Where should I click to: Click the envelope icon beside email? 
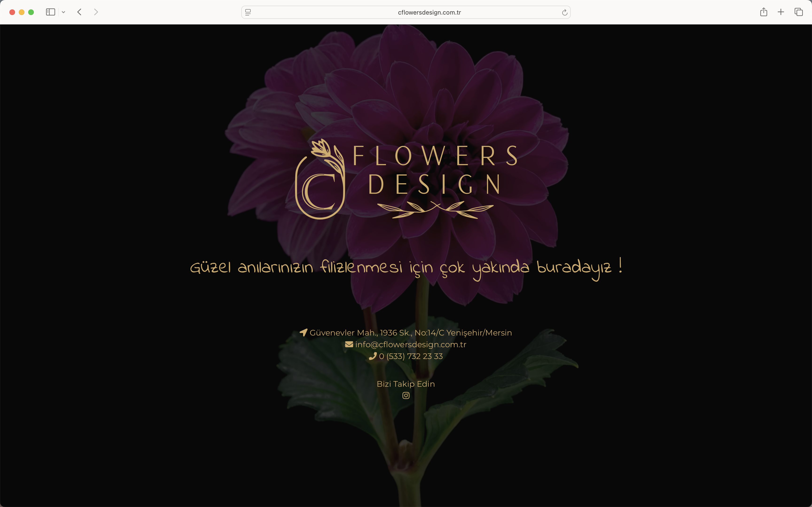pyautogui.click(x=349, y=344)
